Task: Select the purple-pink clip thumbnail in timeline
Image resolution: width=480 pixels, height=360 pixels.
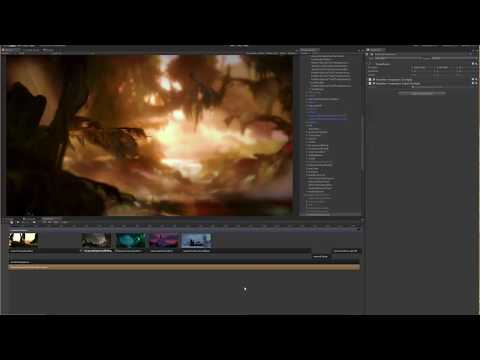Action: coord(164,240)
